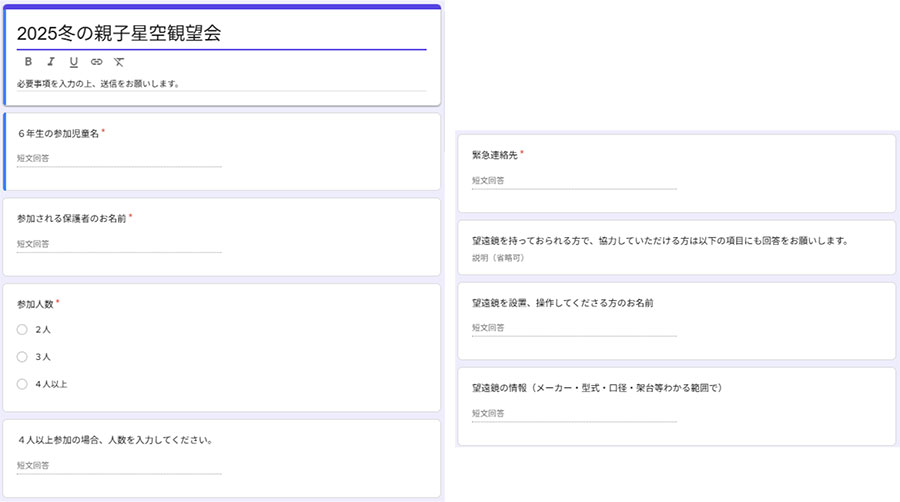Toggle bold formatting on the form description
The height and width of the screenshot is (502, 900).
click(28, 61)
